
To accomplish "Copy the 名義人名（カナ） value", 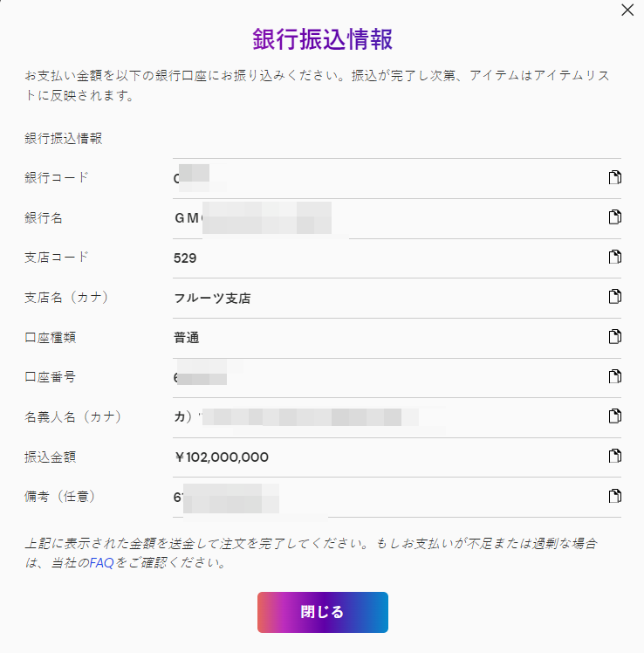I will coord(615,416).
